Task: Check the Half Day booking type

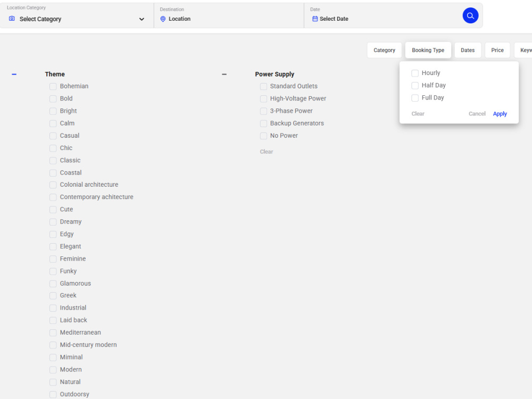Action: pyautogui.click(x=415, y=86)
